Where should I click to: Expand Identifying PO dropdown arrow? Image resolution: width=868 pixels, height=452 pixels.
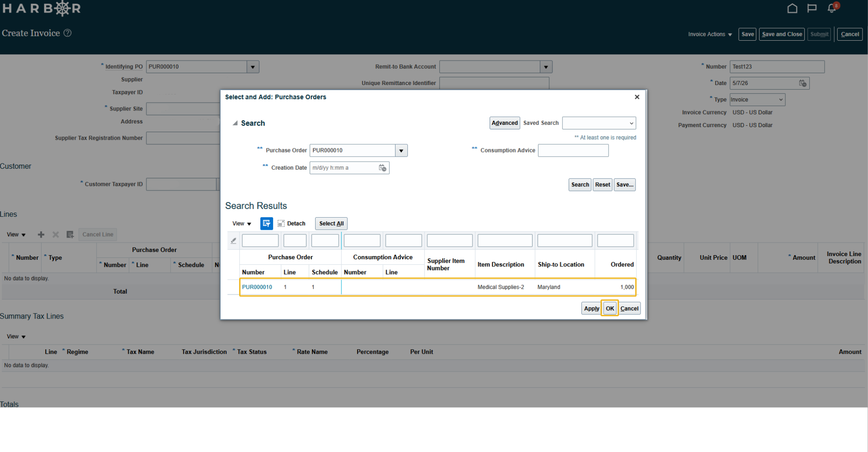253,67
